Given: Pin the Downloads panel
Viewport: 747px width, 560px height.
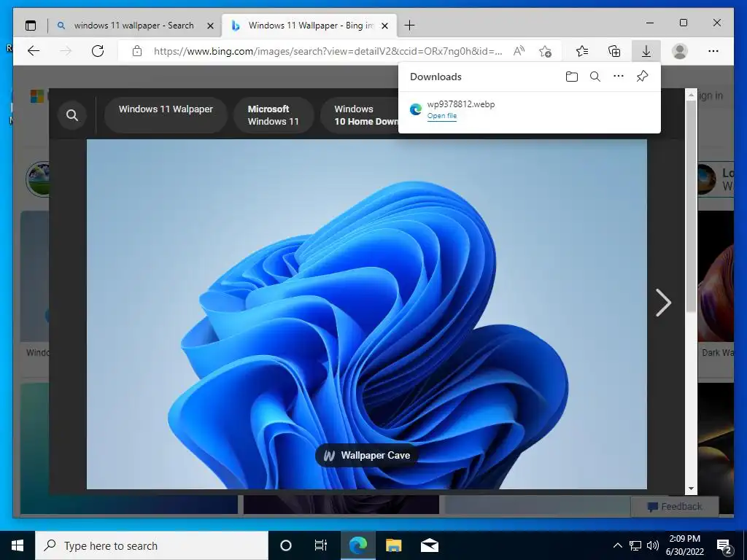Looking at the screenshot, I should [x=642, y=76].
